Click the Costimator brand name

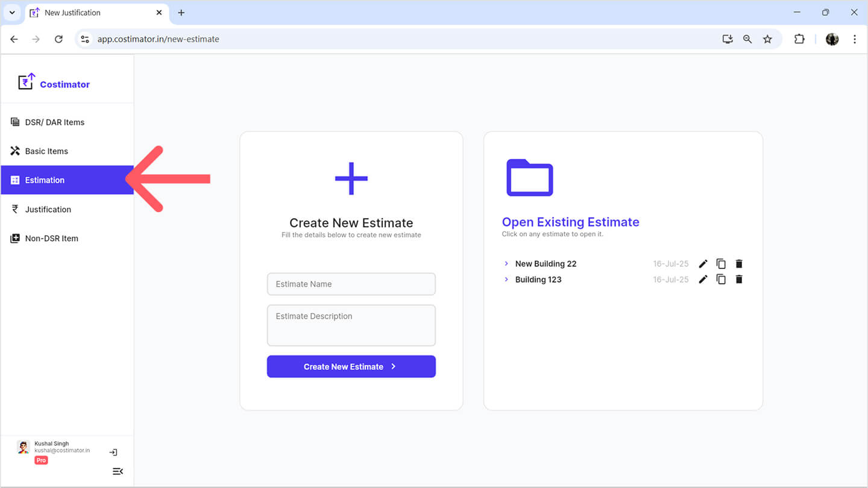click(x=64, y=84)
